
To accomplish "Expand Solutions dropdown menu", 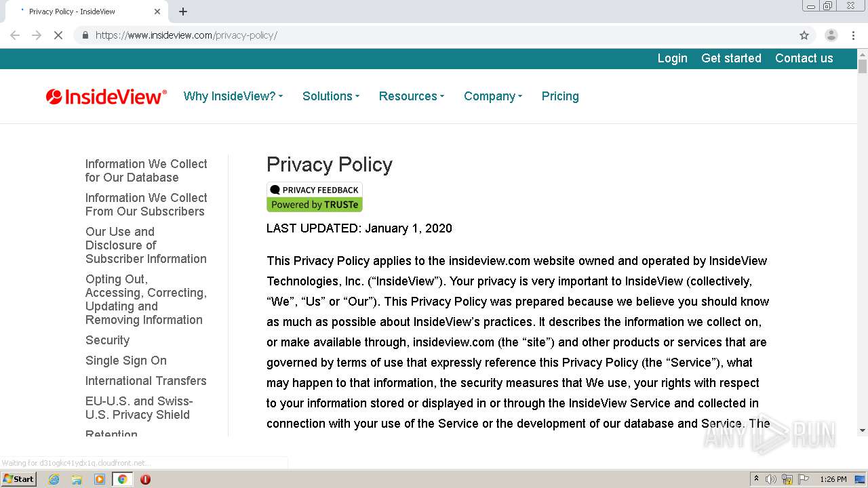I will 331,96.
